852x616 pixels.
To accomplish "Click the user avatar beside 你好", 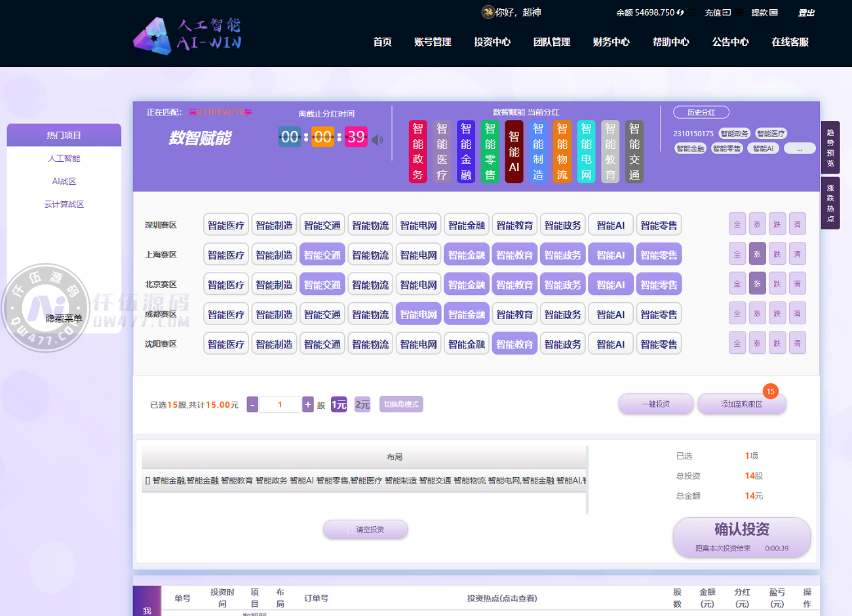I will [x=488, y=12].
